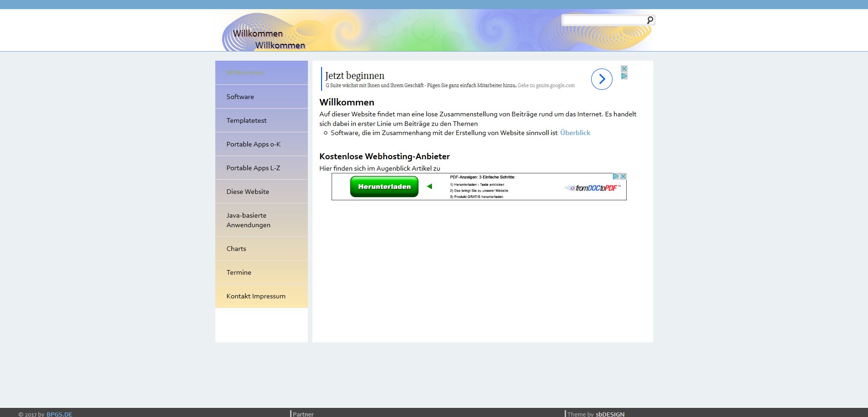The width and height of the screenshot is (868, 417).
Task: Click the magnifier search icon
Action: pyautogui.click(x=650, y=20)
